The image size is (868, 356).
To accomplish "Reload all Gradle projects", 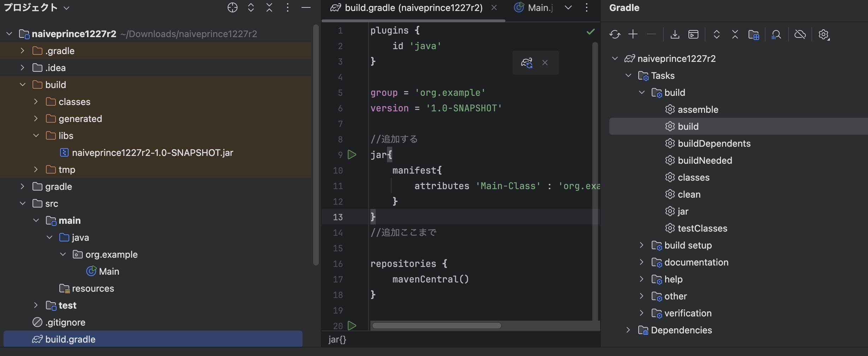I will point(615,34).
